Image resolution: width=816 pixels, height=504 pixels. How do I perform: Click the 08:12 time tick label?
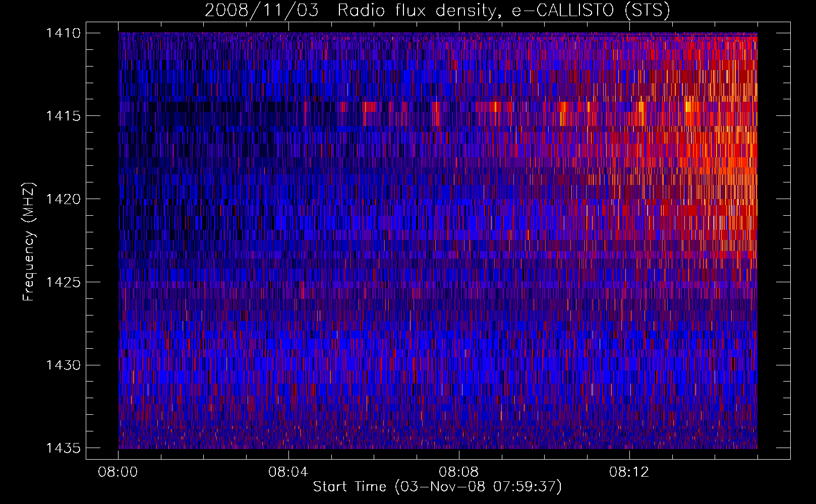[x=629, y=472]
